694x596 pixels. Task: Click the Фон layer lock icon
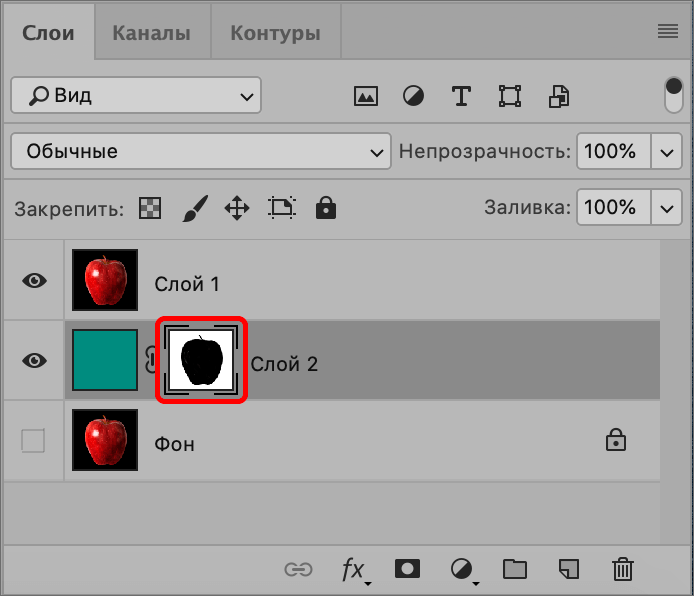[x=616, y=440]
